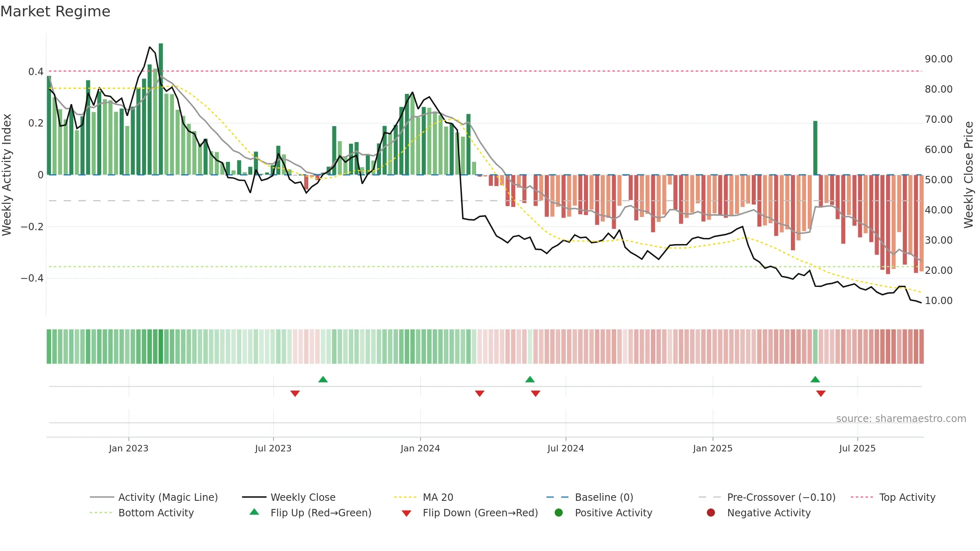
Task: Click the dark red Negative Activity dot
Action: (x=711, y=513)
